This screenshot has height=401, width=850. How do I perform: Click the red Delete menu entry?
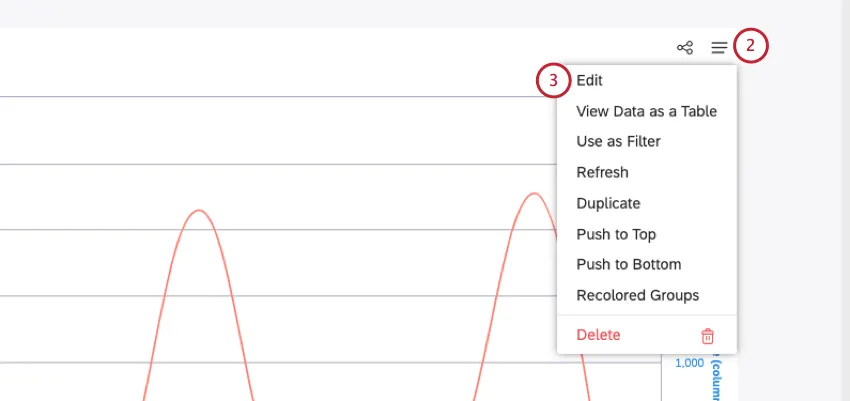click(x=598, y=335)
